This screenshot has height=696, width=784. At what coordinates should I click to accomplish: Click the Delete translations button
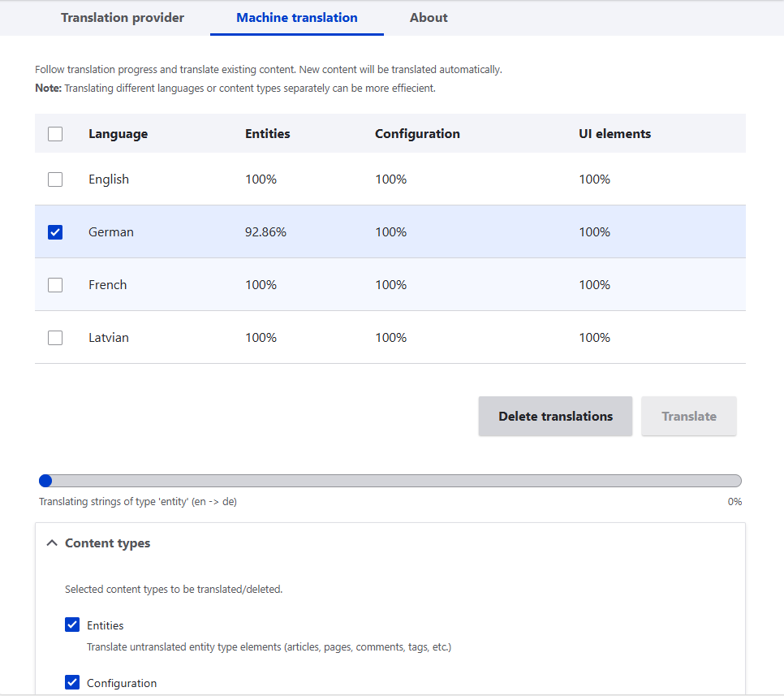point(555,417)
